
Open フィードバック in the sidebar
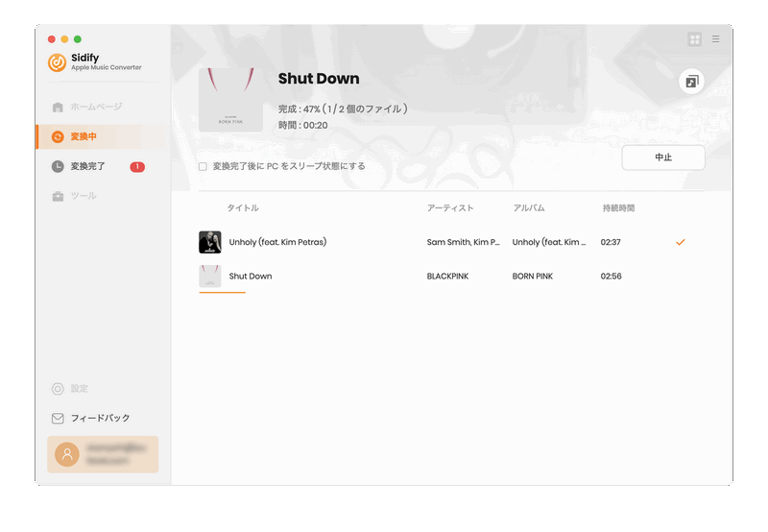pyautogui.click(x=103, y=418)
